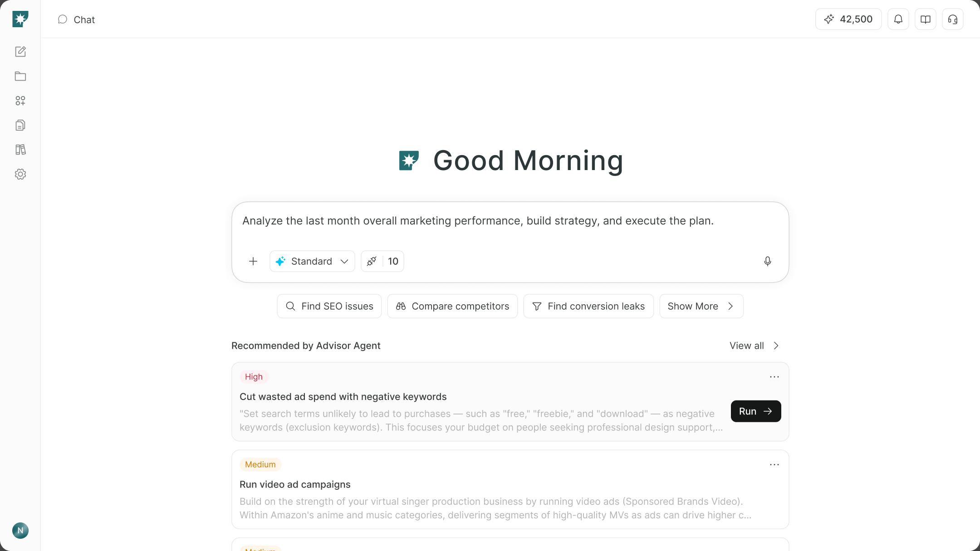Open options menu for video ad campaigns card

coord(774,464)
